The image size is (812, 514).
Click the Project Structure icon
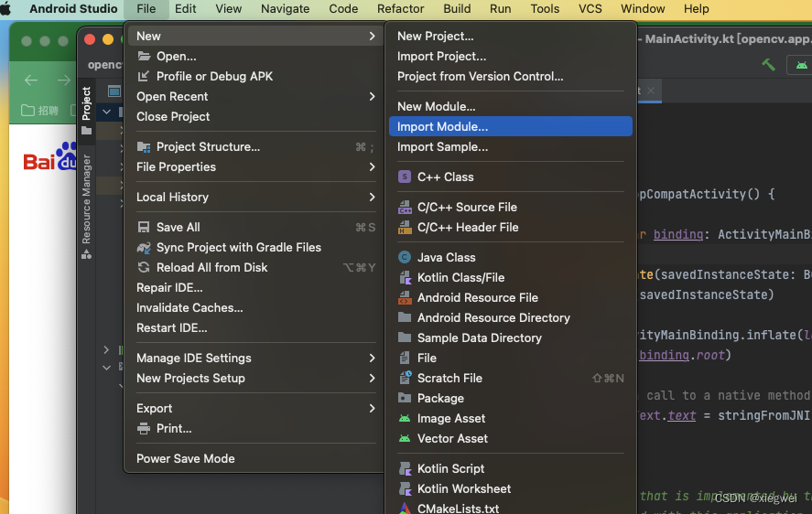pos(144,147)
